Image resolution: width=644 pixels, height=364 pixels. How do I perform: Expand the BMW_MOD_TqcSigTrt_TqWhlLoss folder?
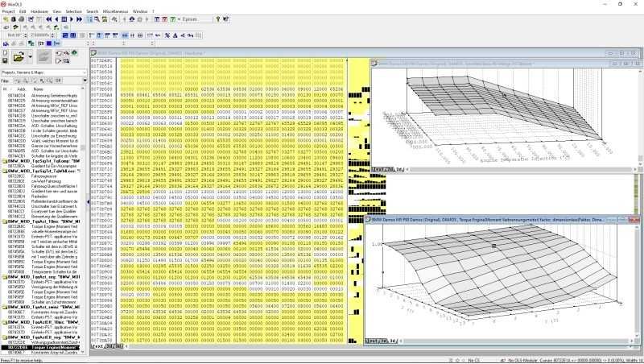pos(5,171)
